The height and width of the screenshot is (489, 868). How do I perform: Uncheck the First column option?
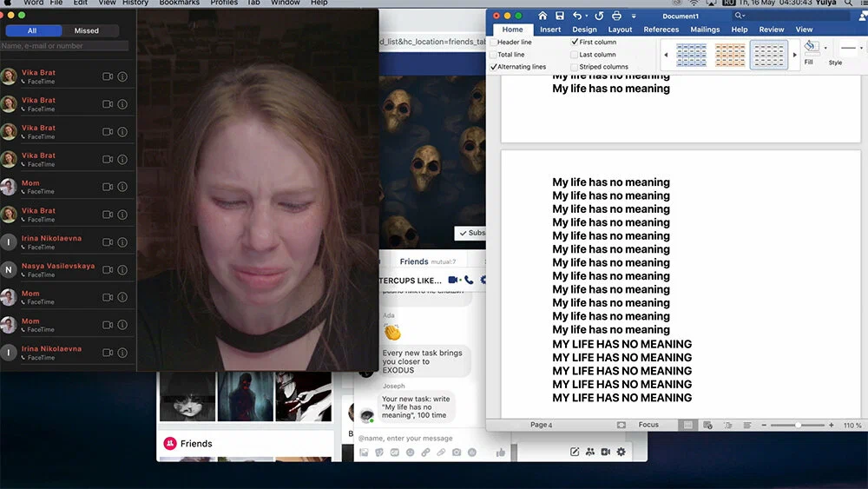[x=575, y=42]
